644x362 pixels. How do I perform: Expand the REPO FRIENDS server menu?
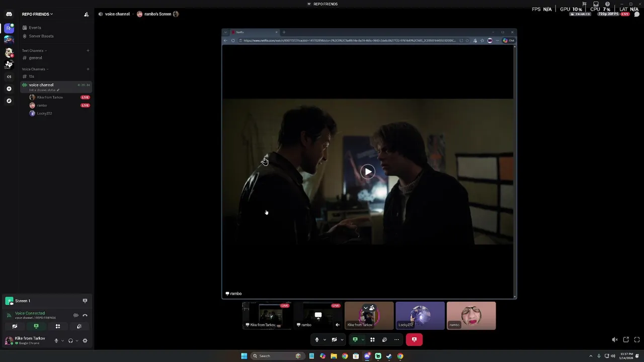pos(37,14)
